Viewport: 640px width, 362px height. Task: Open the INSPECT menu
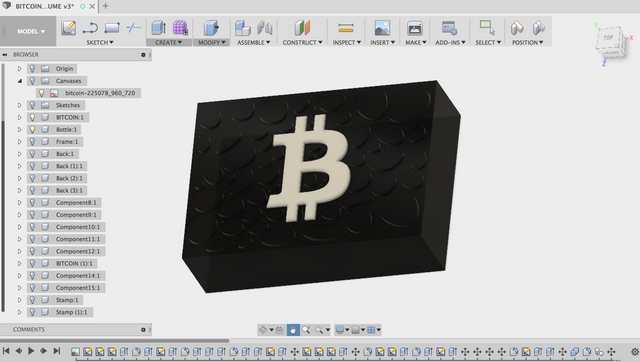pos(347,42)
